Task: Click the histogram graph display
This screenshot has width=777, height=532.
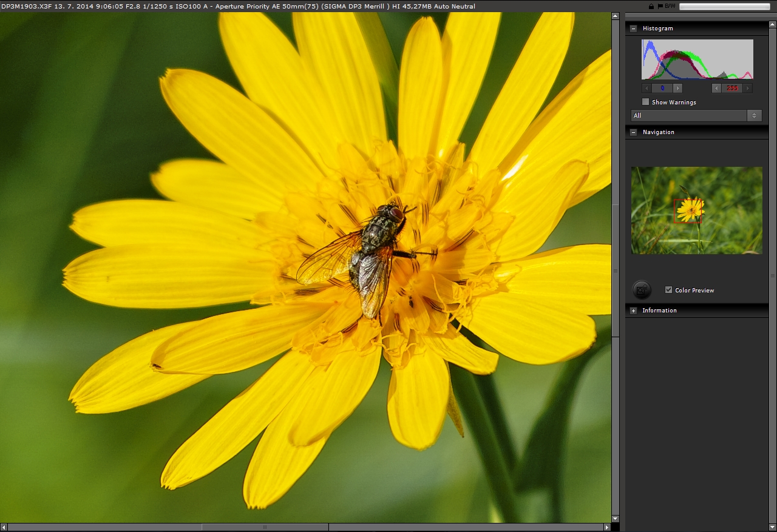Action: (697, 59)
